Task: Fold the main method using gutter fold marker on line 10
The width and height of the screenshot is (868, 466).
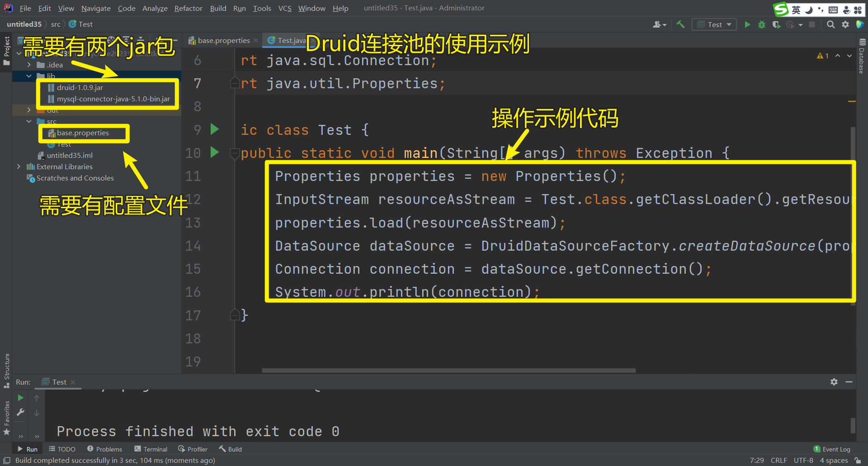Action: click(x=235, y=153)
